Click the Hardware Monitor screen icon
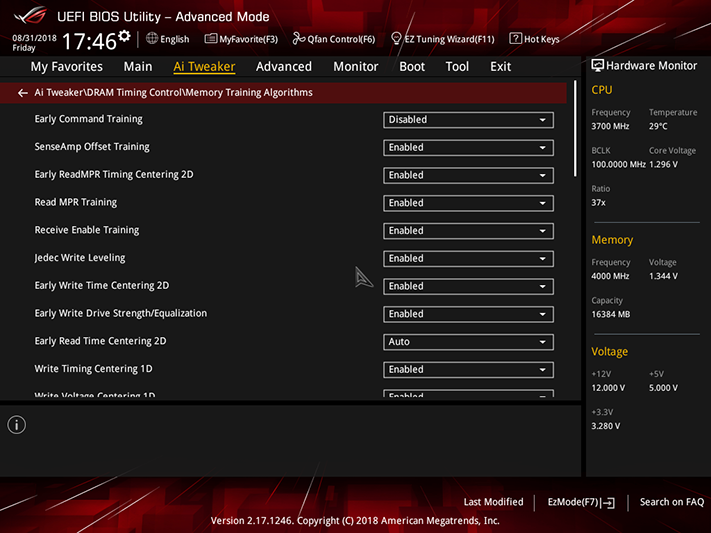Screen dimensions: 711x533 coord(598,66)
